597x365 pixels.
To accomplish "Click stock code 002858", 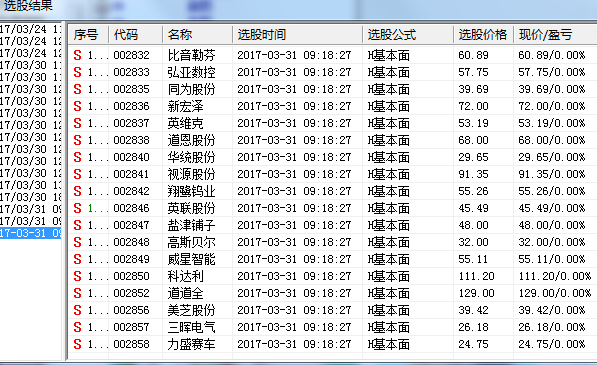I will click(x=131, y=344).
